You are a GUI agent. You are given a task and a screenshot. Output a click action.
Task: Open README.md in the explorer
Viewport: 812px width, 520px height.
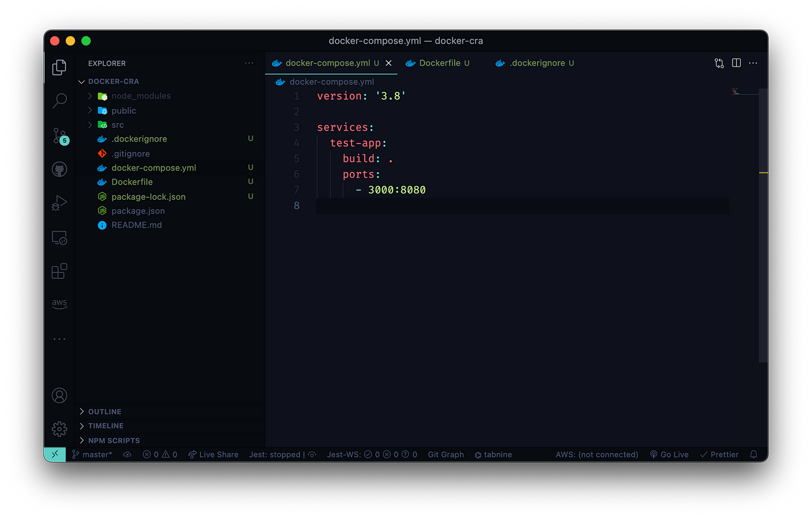coord(136,225)
